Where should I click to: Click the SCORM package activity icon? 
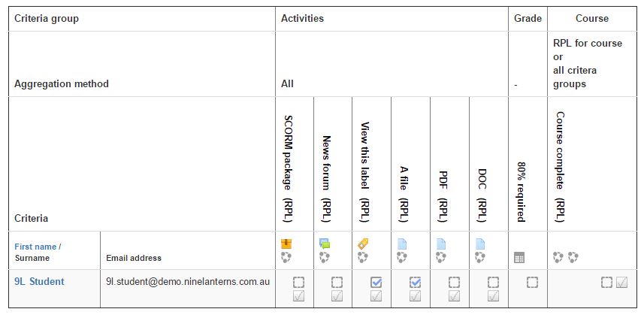pyautogui.click(x=286, y=244)
